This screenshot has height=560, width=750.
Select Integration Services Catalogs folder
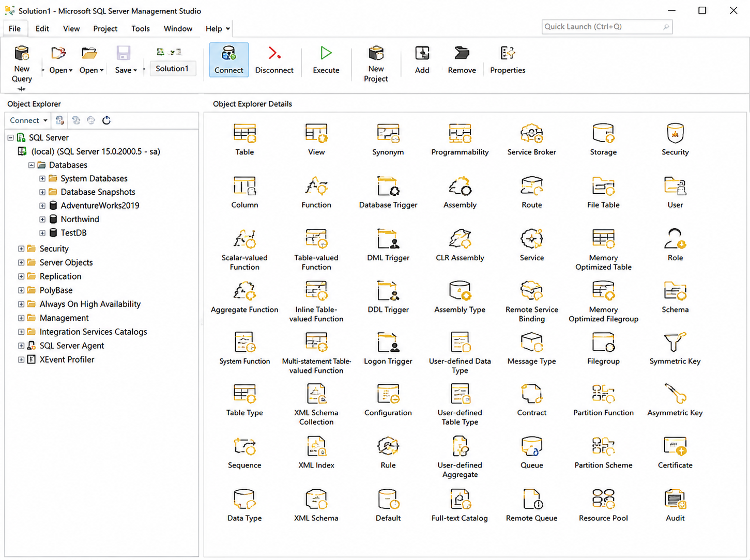[x=93, y=332]
